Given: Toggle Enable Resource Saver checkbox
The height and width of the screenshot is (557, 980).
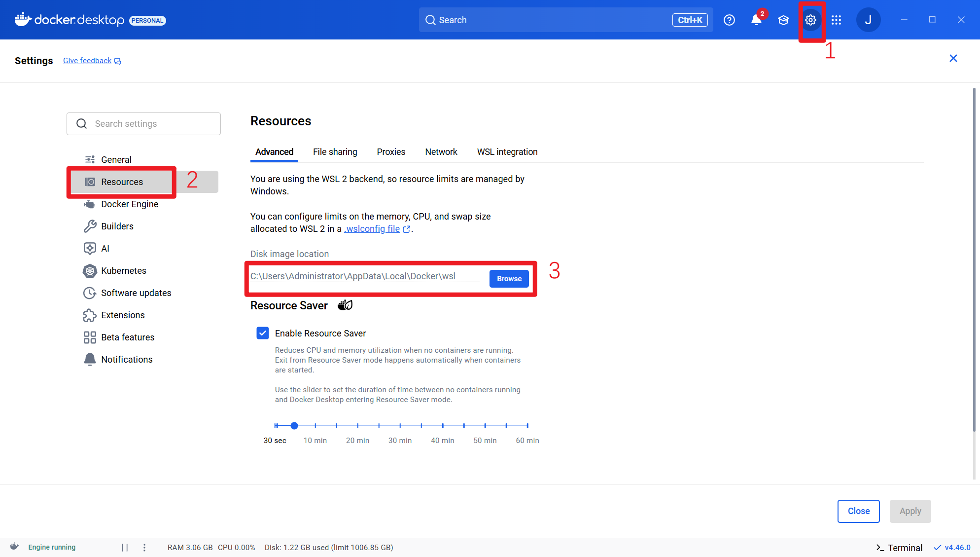Looking at the screenshot, I should [263, 333].
